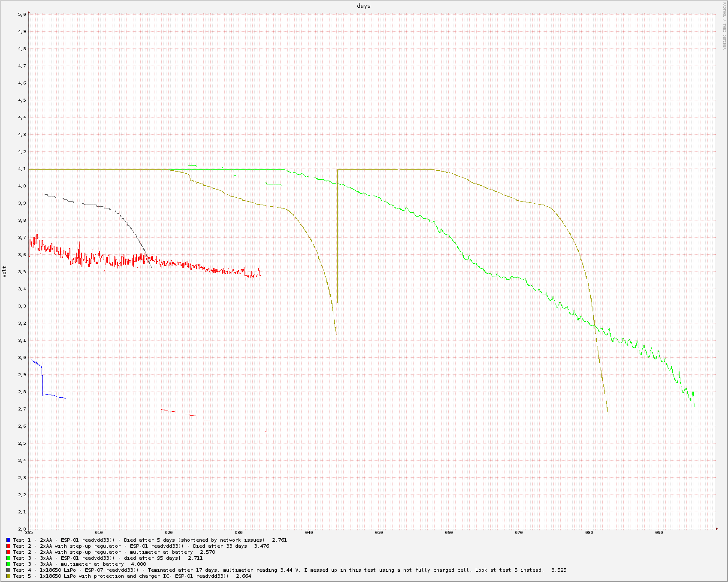Click the x-axis label '060'
The image size is (728, 582).
coord(449,533)
